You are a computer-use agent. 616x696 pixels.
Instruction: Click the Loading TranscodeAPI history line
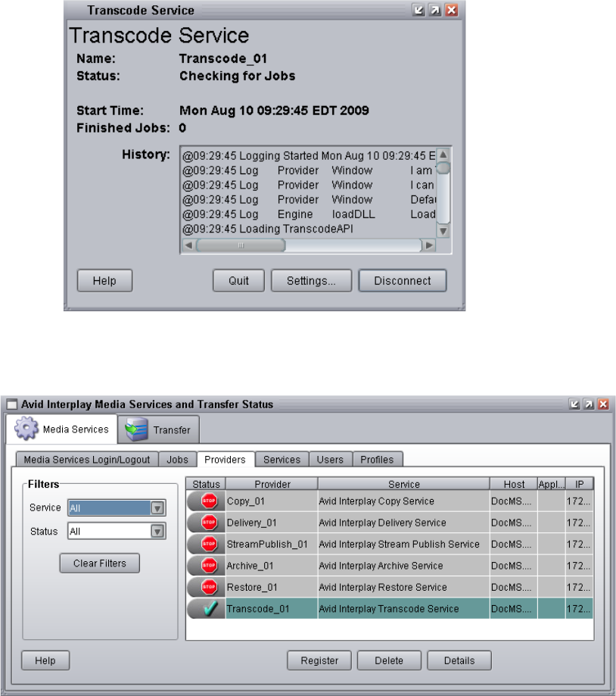tap(268, 229)
